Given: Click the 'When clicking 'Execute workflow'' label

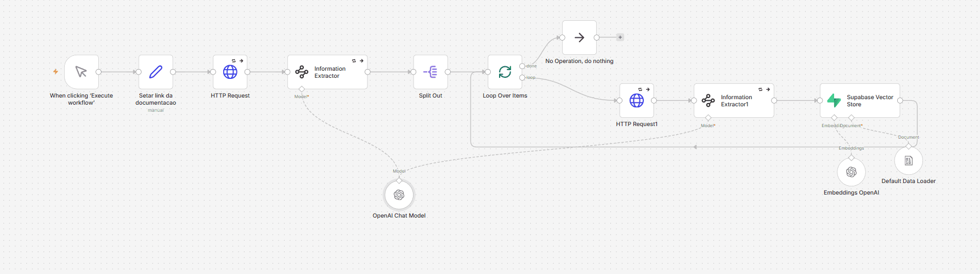Looking at the screenshot, I should (x=81, y=99).
